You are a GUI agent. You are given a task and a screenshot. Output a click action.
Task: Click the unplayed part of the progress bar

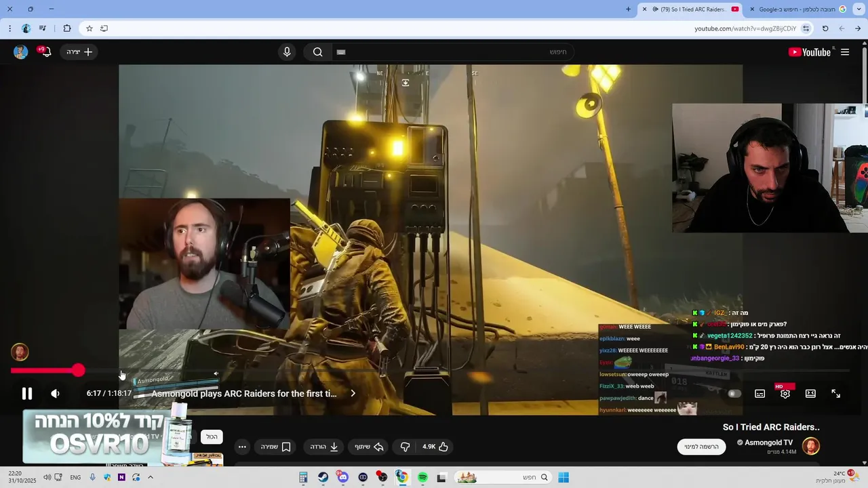coord(468,370)
